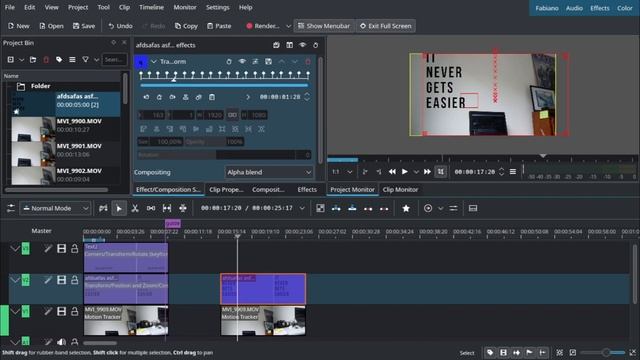Click the Create Folder icon in Project Bin
The width and height of the screenshot is (640, 360).
click(33, 60)
